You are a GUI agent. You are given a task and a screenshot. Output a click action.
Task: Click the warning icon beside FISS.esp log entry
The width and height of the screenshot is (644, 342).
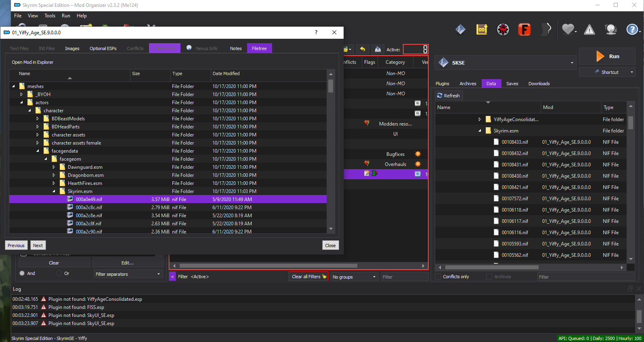pos(44,307)
